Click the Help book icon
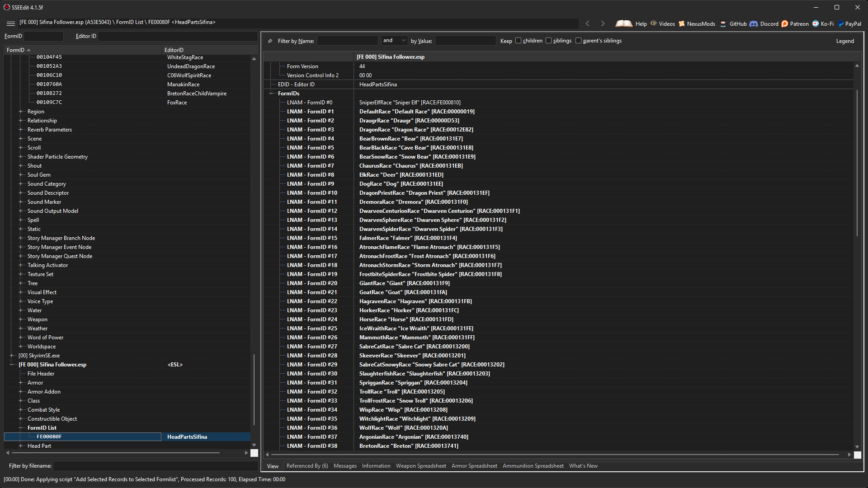The height and width of the screenshot is (488, 868). [x=624, y=23]
